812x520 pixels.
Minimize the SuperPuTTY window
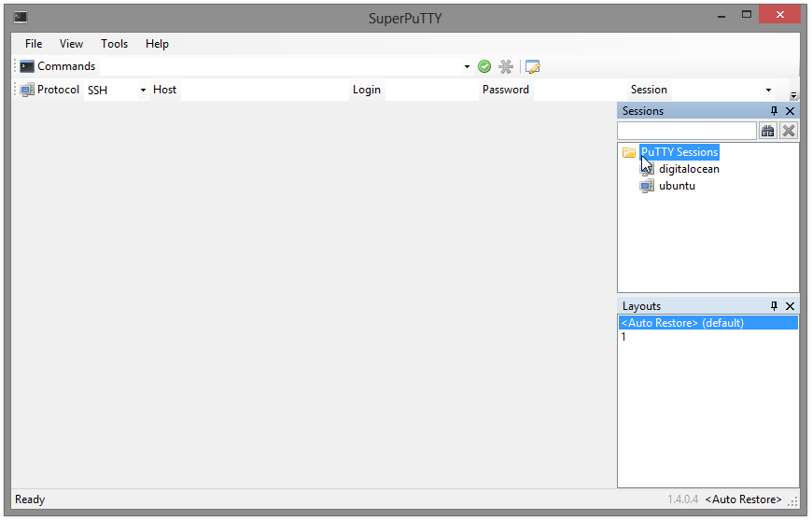(x=721, y=17)
